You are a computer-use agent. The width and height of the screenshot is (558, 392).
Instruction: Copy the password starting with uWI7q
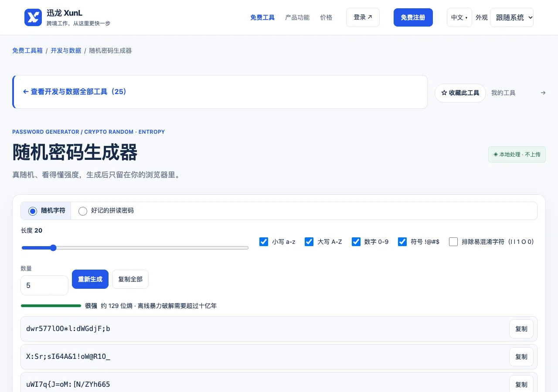(521, 384)
